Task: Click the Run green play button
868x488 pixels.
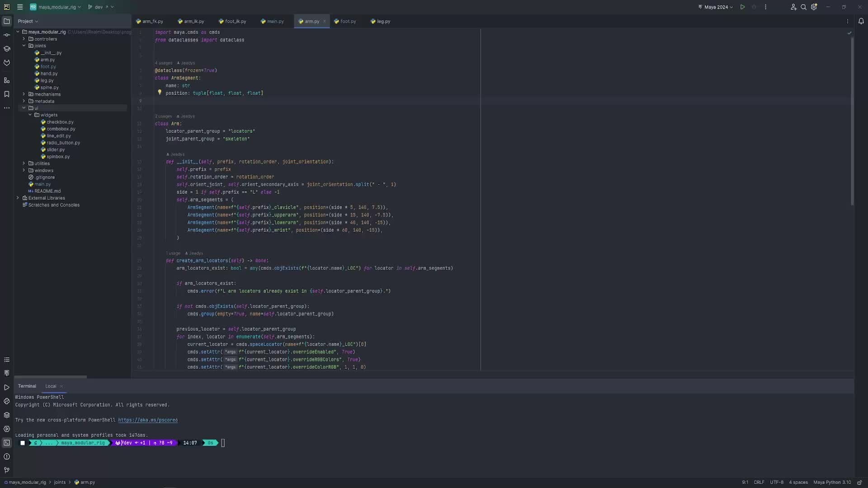Action: click(x=742, y=7)
